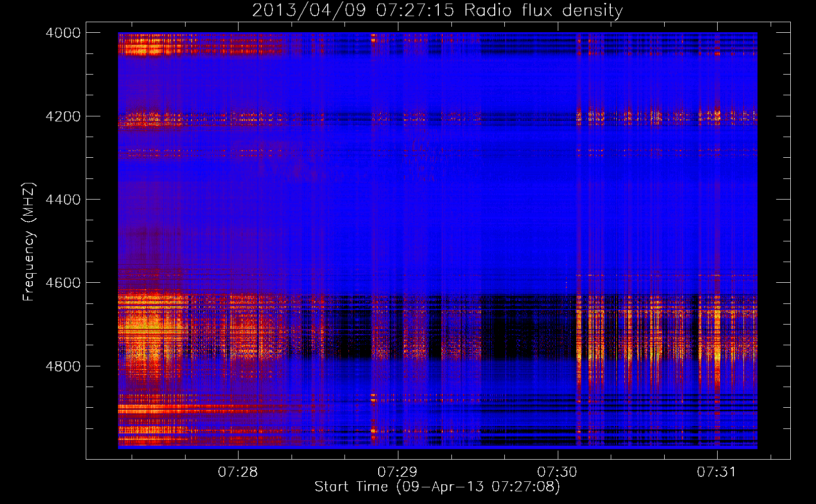
Task: Click the "Frequency (MHZ)" axis label
Action: pyautogui.click(x=29, y=242)
